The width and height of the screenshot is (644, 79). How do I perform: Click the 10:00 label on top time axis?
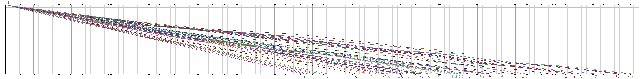[84, 5]
